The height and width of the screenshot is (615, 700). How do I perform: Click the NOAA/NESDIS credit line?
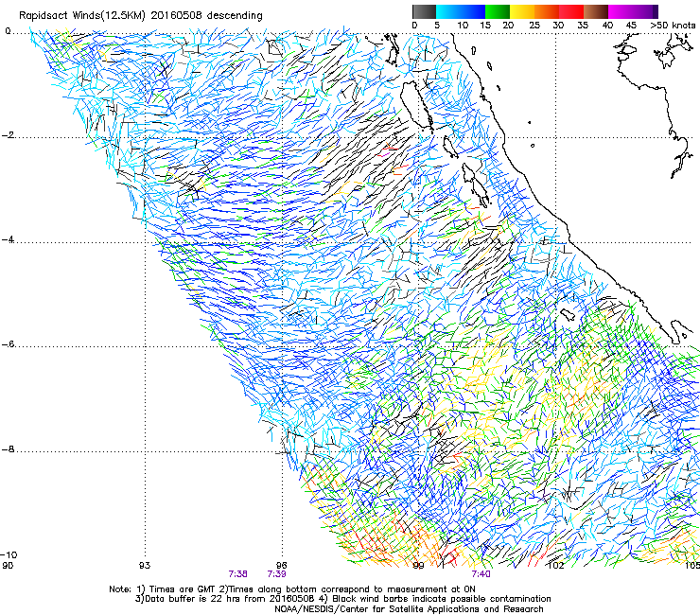pos(409,608)
